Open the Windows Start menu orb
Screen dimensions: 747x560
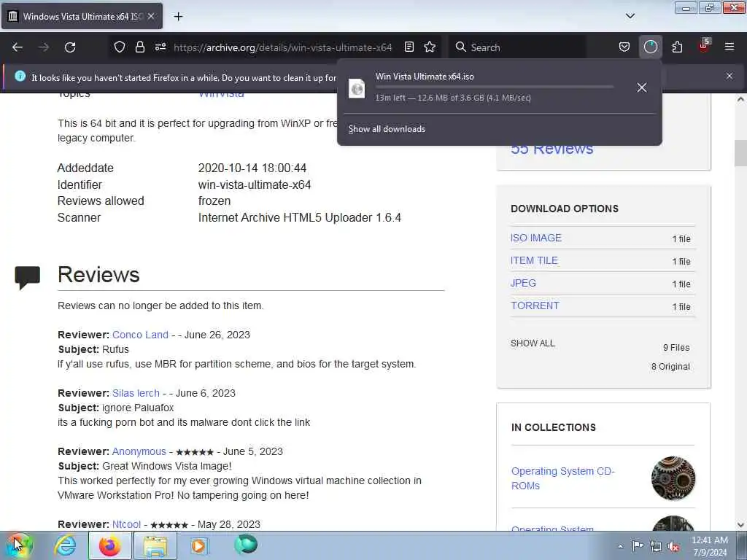[18, 545]
